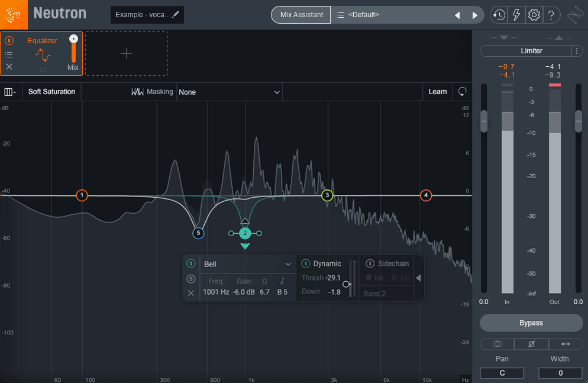Adjust the output gain fader

[579, 121]
